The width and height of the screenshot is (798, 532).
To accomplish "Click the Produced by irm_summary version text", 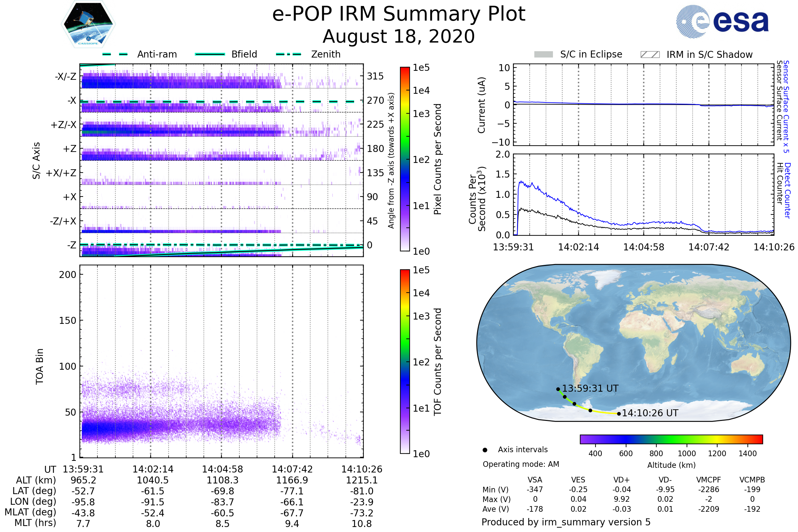I will 566,522.
